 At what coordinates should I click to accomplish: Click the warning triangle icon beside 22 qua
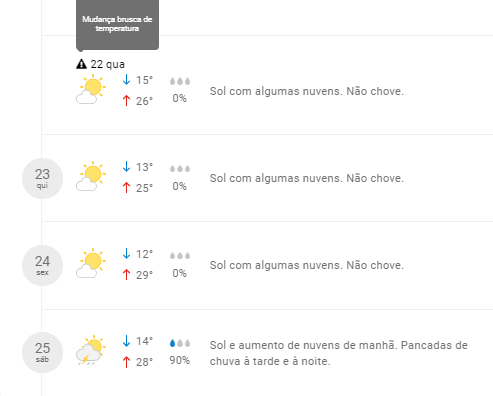81,64
